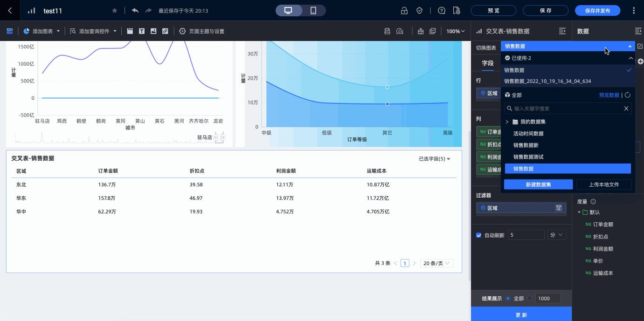Select 销售数据_2022_10_19_16_34_04_634 dataset
644x321 pixels.
point(568,81)
